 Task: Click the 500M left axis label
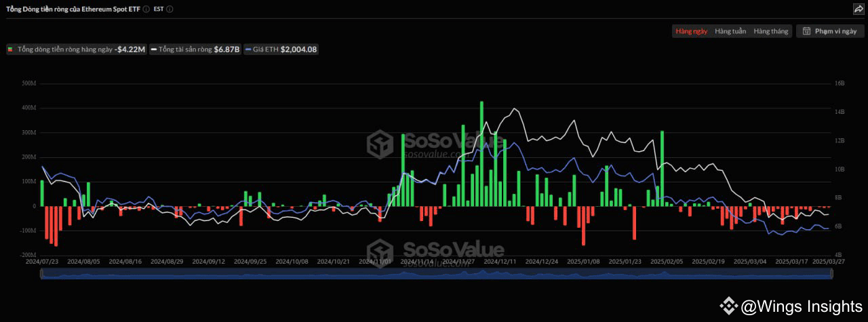(x=29, y=83)
